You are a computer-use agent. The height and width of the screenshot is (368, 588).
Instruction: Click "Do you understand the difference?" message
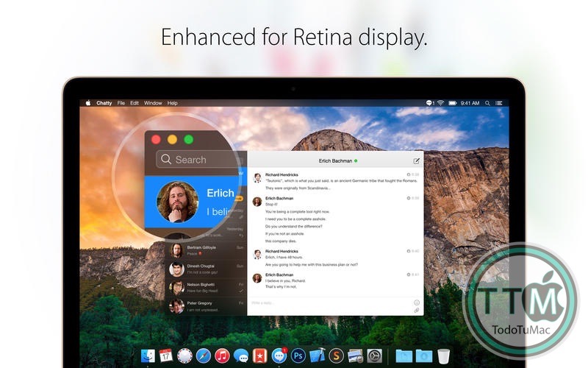(x=293, y=227)
